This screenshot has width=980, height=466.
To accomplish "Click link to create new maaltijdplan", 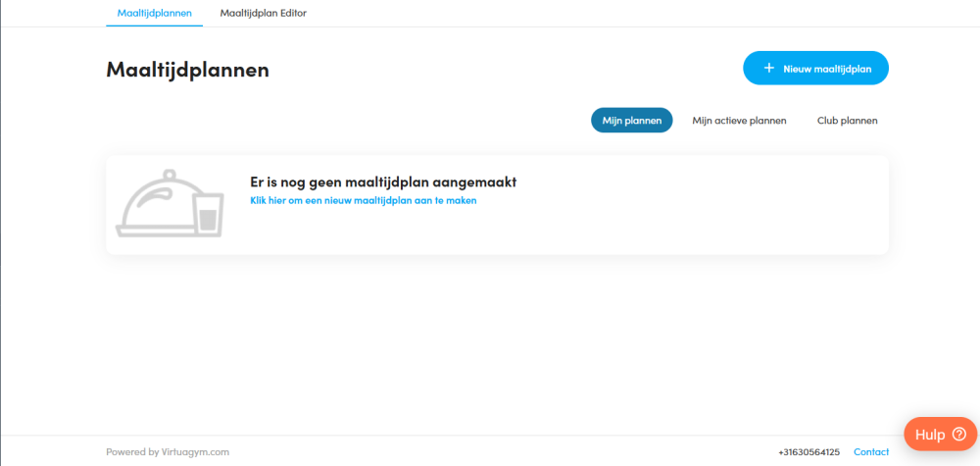I will coord(364,201).
